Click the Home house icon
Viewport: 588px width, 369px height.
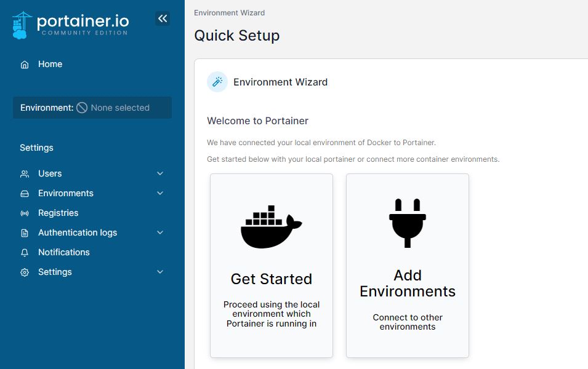pos(25,65)
